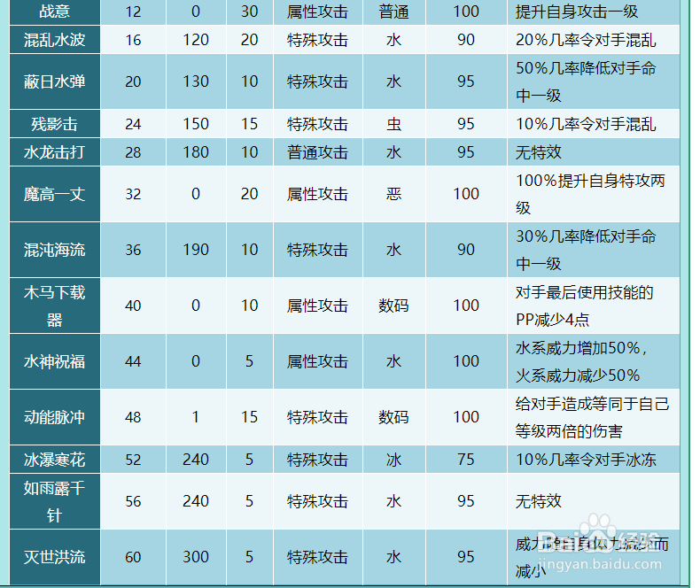
Task: Click PP value 30 in 战意 row
Action: pos(249,12)
